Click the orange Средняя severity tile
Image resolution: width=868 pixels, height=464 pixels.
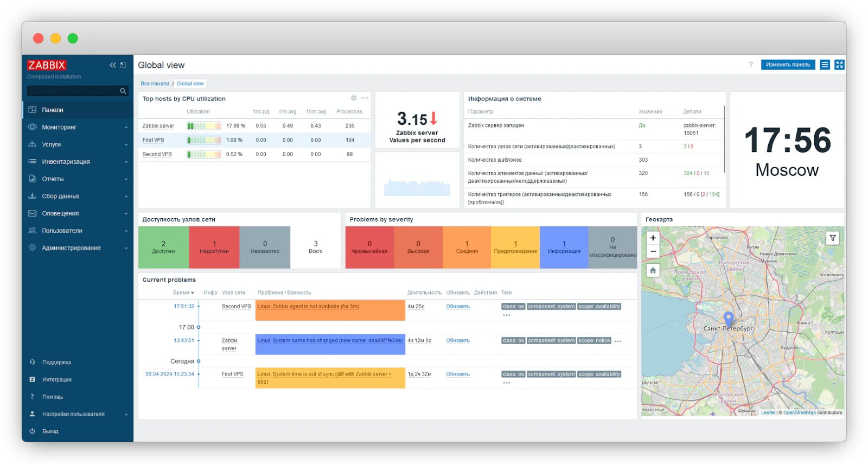[x=467, y=247]
